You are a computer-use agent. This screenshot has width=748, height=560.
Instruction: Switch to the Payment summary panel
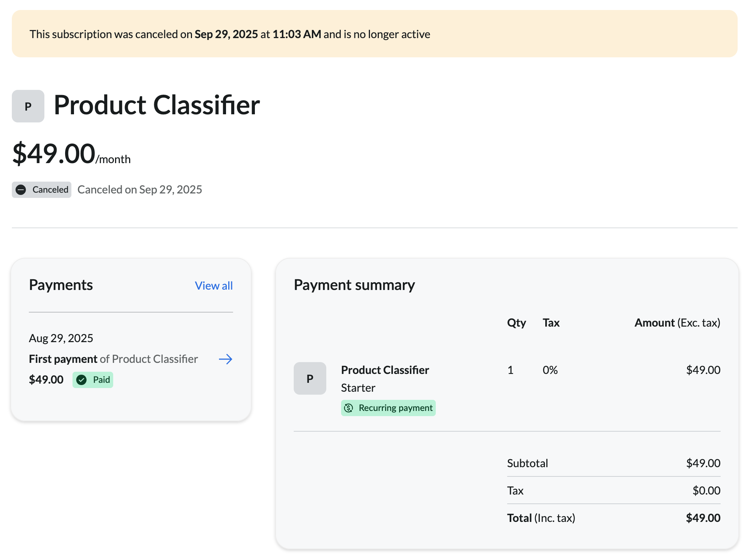pyautogui.click(x=354, y=285)
